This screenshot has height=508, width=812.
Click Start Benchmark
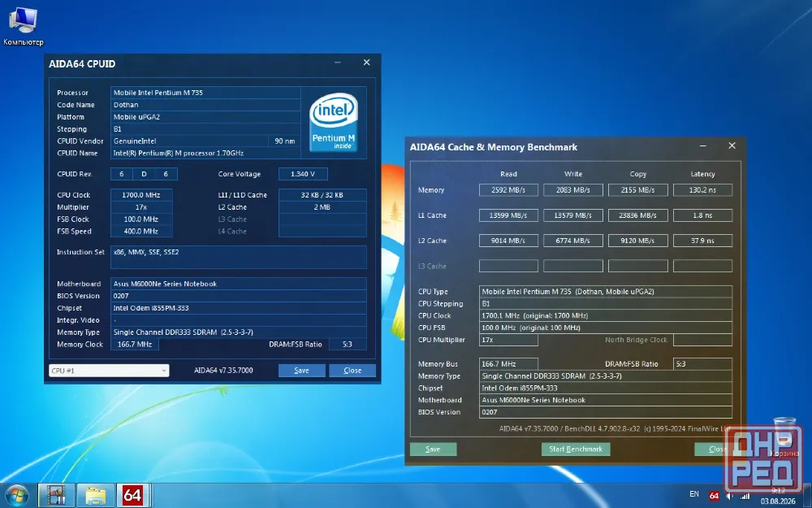tap(576, 449)
